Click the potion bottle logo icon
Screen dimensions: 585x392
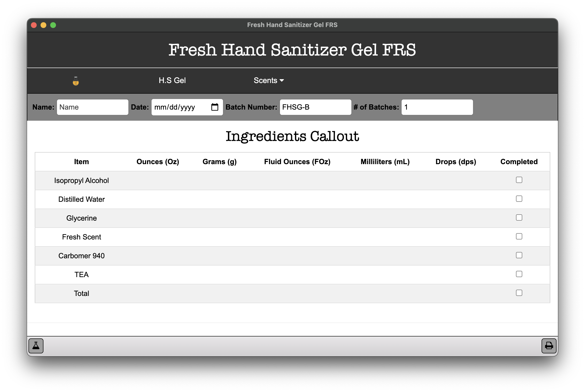pos(76,81)
